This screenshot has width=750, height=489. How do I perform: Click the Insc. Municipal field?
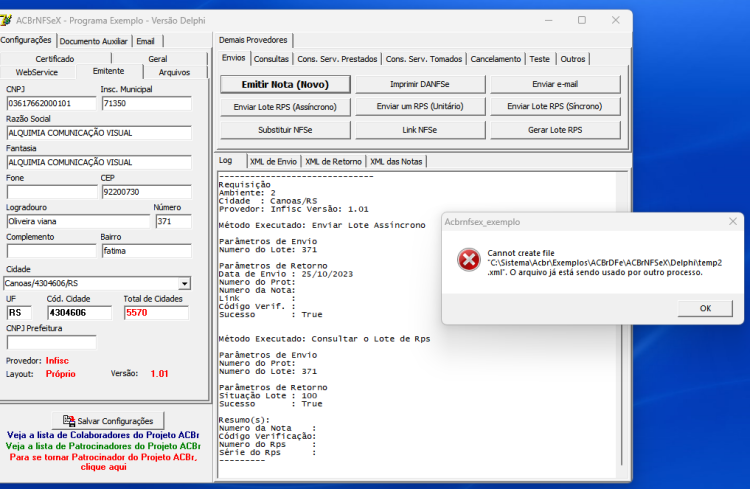tap(147, 103)
